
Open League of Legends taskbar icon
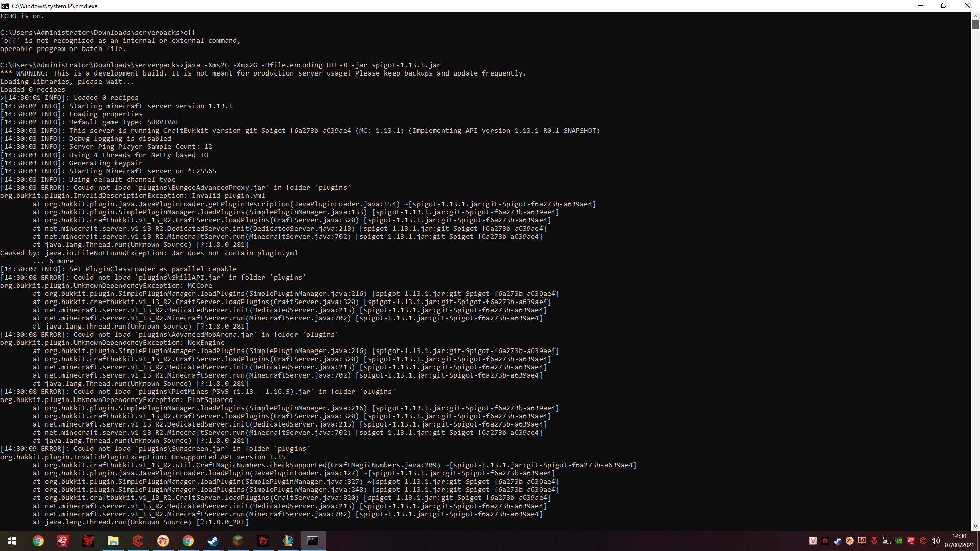288,541
